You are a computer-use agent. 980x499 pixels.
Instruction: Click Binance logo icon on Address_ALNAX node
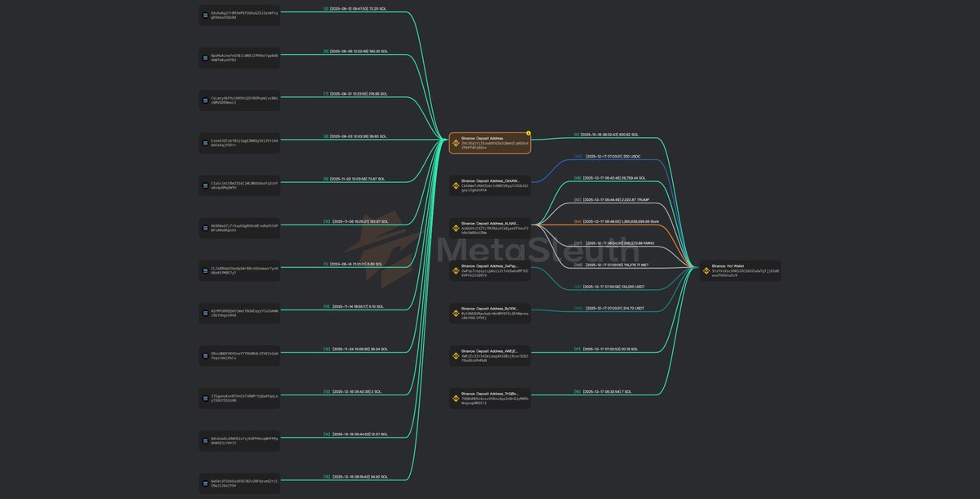456,228
